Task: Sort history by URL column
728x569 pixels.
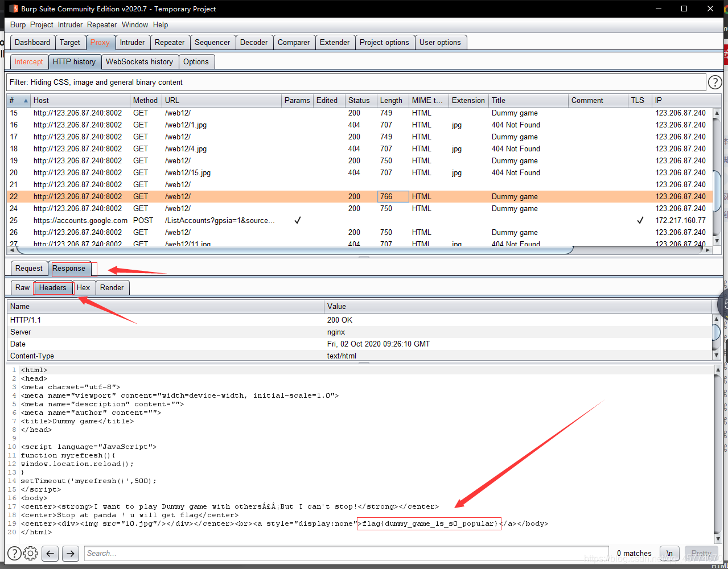Action: [222, 100]
